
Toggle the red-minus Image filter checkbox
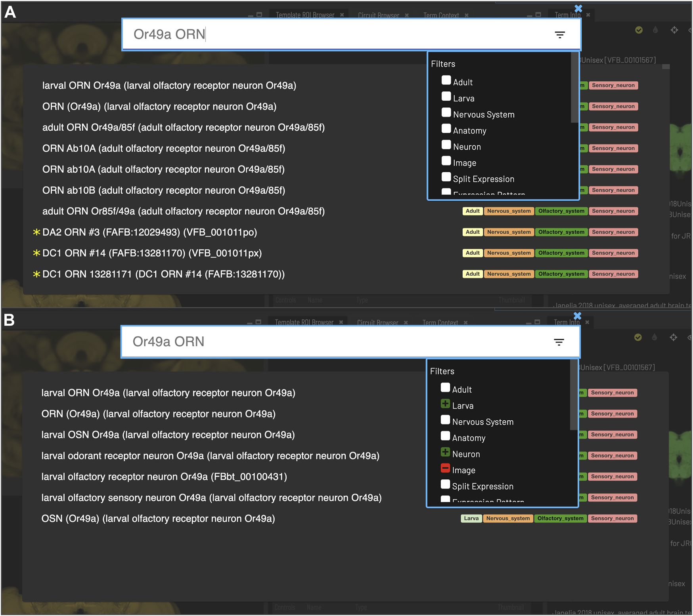tap(445, 469)
